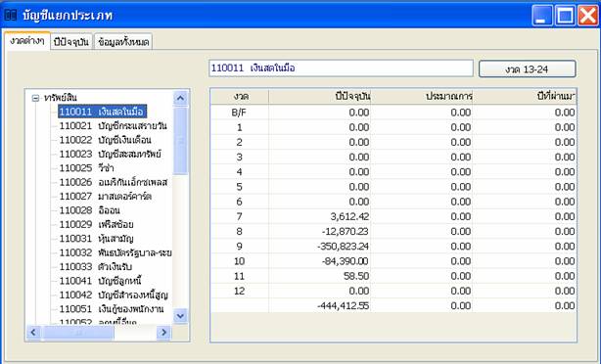Select account 110031 หุ้นสามัญ
The height and width of the screenshot is (364, 601).
[x=96, y=239]
